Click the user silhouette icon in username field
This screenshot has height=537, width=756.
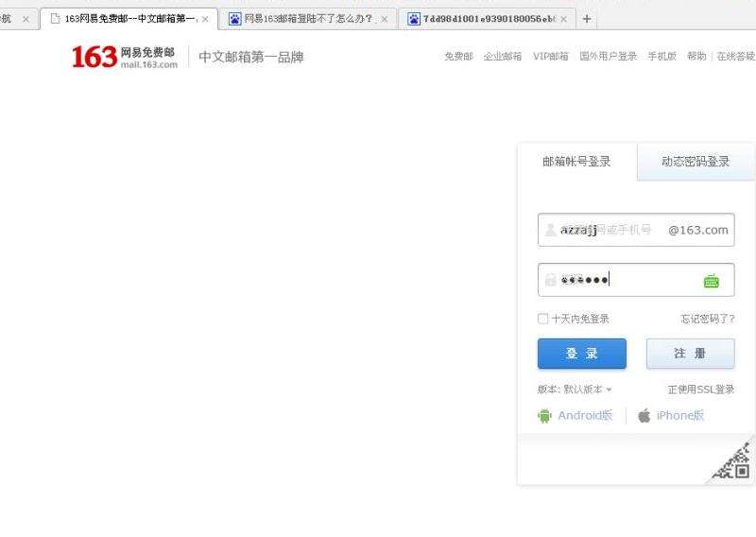[550, 230]
